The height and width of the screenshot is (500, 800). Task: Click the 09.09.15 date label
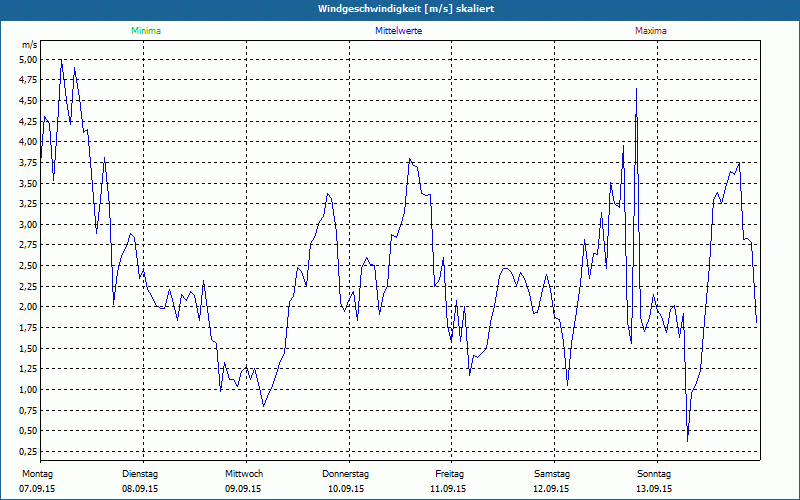[x=243, y=489]
